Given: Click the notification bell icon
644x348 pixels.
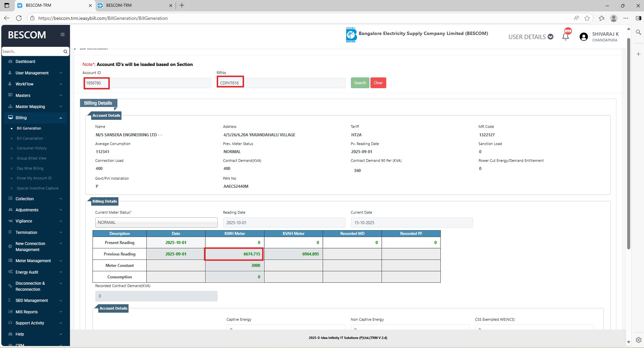Looking at the screenshot, I should tap(566, 37).
